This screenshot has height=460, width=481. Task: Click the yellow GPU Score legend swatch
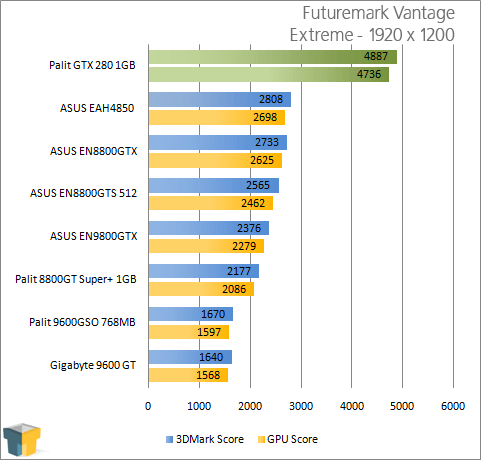click(261, 439)
